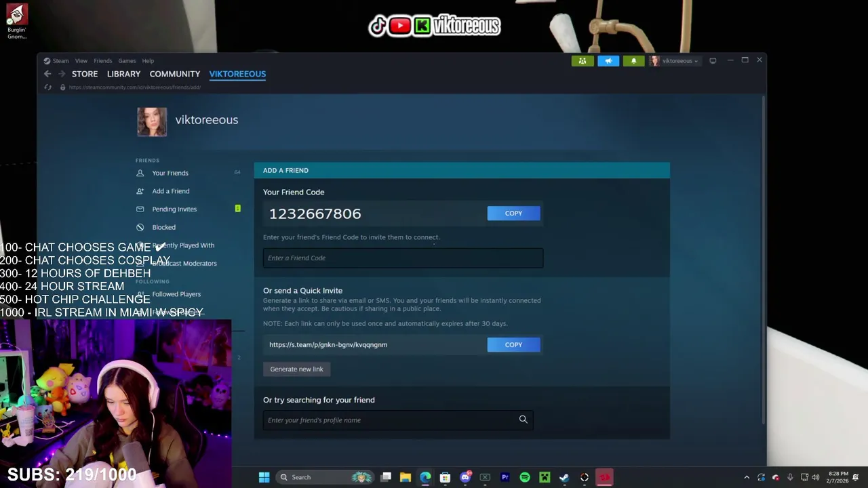Open the View menu
Viewport: 868px width, 488px height.
point(81,61)
